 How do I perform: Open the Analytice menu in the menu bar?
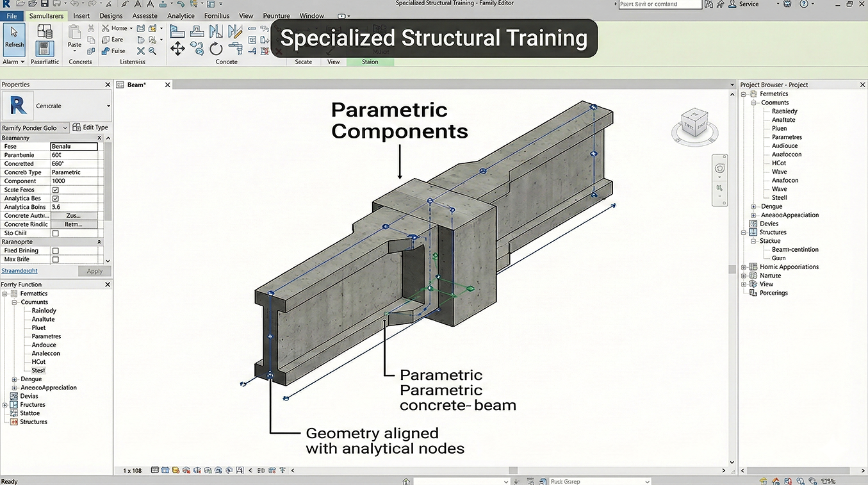[180, 15]
